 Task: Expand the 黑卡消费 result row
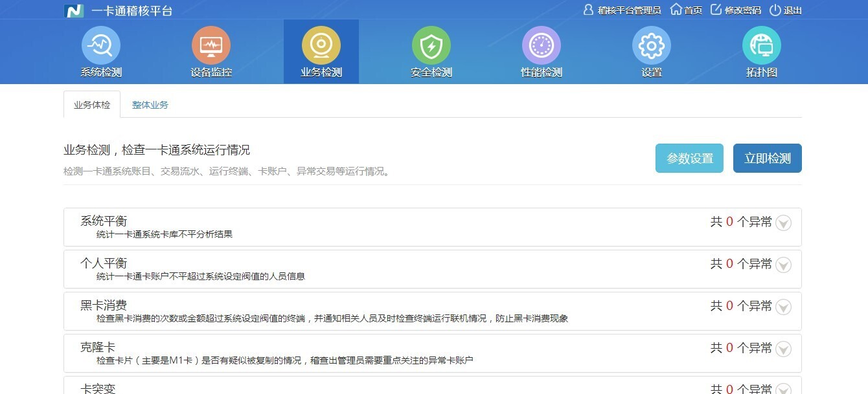tap(783, 307)
